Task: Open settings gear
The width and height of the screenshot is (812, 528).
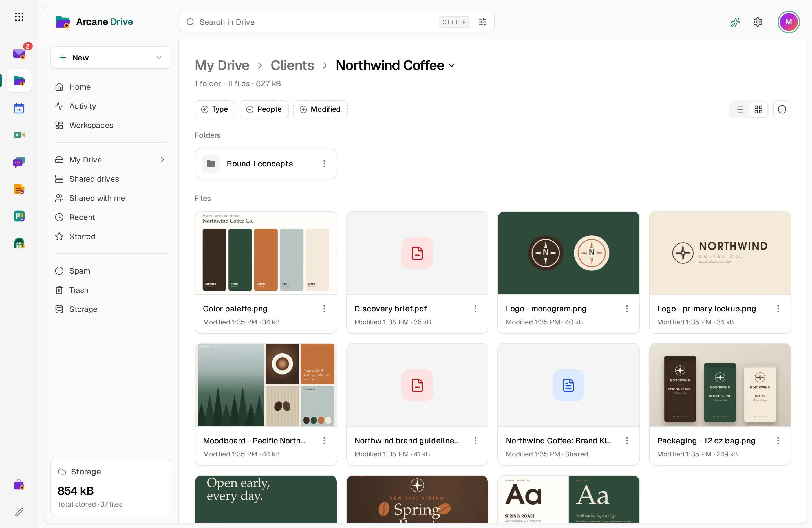Action: (x=758, y=22)
